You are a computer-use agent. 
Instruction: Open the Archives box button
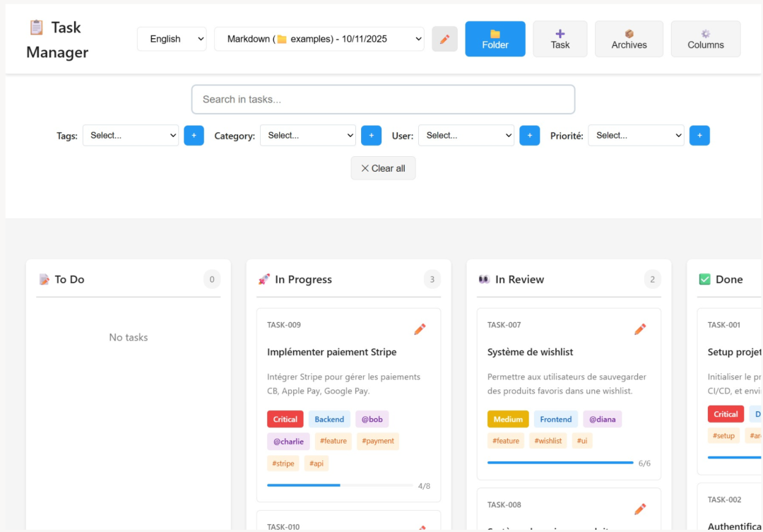(629, 39)
